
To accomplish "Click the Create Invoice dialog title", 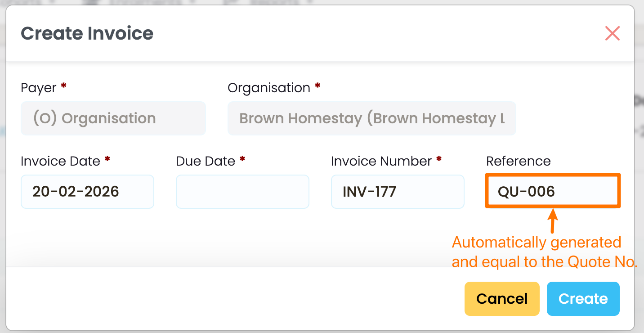I will tap(87, 33).
